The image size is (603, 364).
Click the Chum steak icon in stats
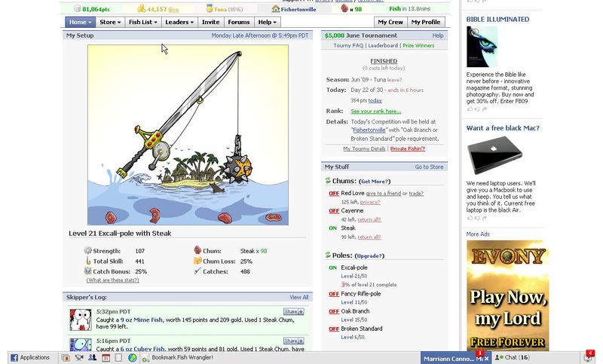click(197, 250)
